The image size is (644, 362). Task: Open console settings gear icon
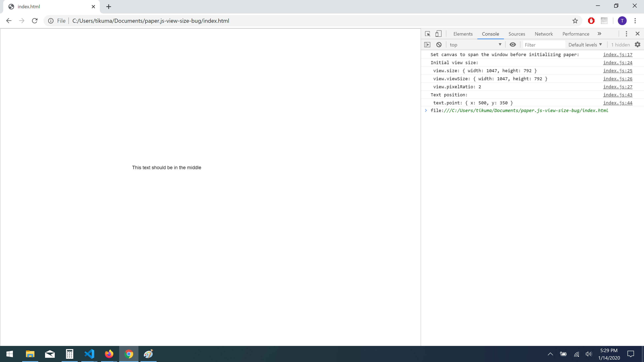coord(638,44)
